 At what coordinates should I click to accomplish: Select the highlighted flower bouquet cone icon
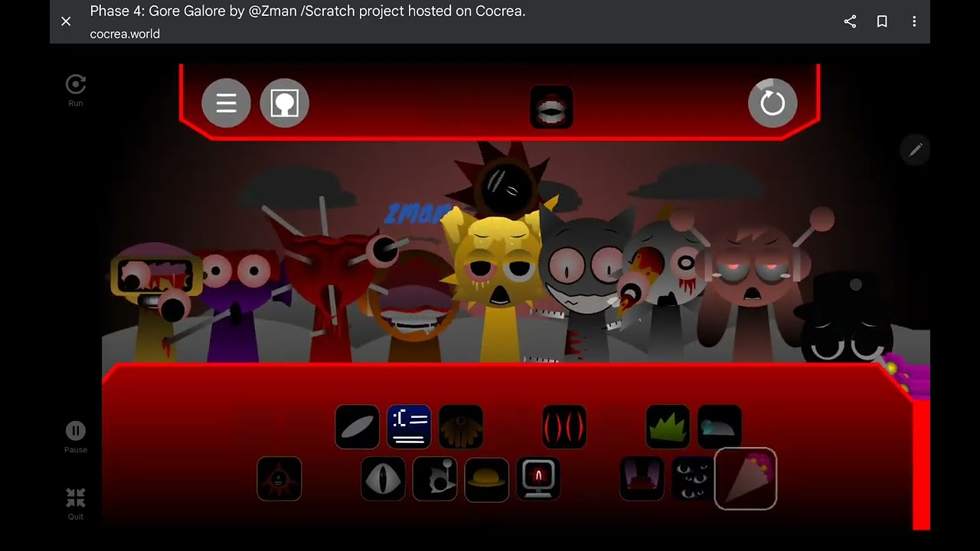coord(746,479)
